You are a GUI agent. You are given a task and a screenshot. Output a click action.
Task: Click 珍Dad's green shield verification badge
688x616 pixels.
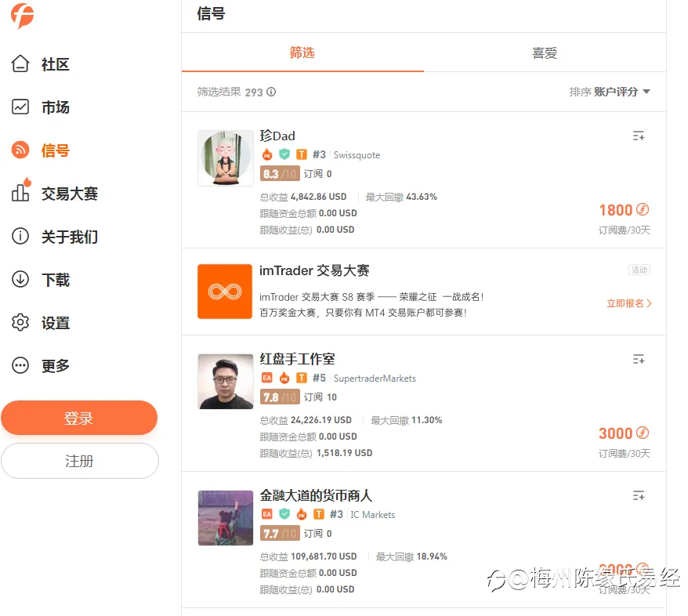[x=284, y=154]
